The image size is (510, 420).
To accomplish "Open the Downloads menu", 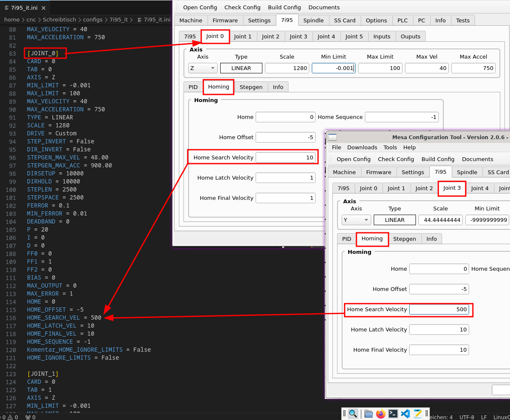I will 362,148.
